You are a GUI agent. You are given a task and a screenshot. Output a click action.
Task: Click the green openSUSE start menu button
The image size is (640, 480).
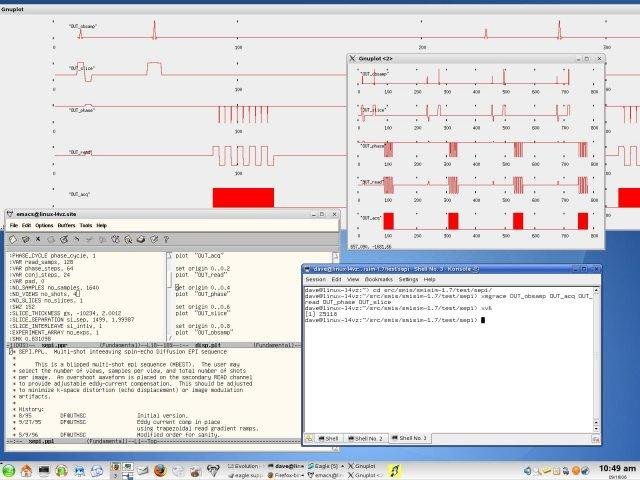8,471
